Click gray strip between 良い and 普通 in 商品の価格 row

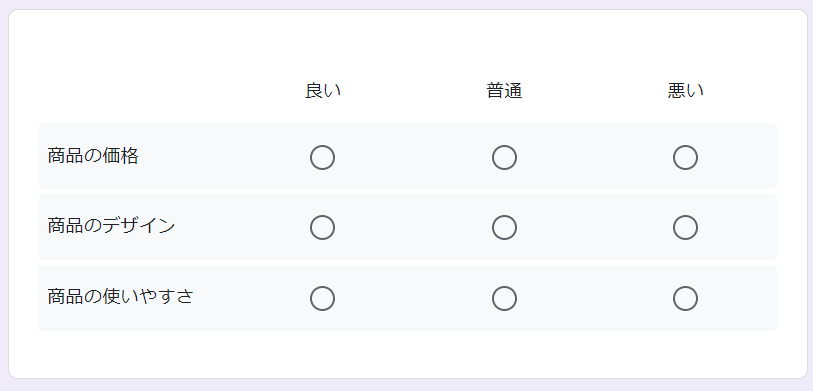click(413, 156)
